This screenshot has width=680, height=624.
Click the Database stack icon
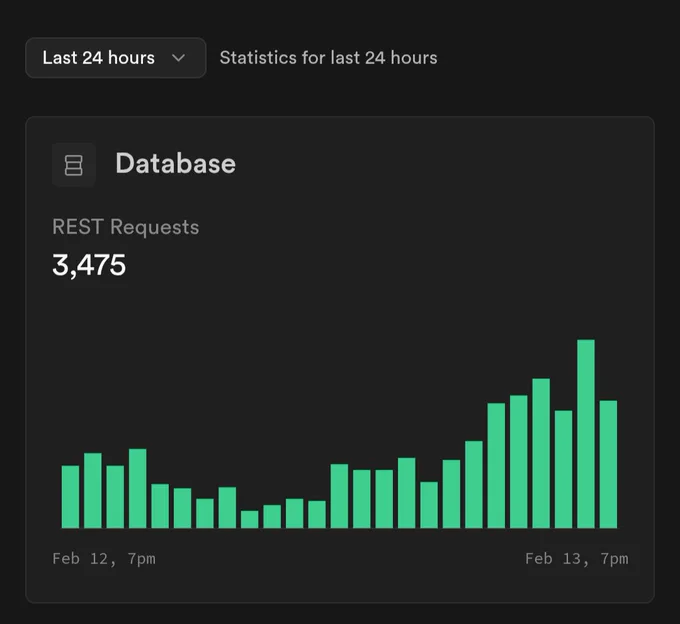click(74, 165)
